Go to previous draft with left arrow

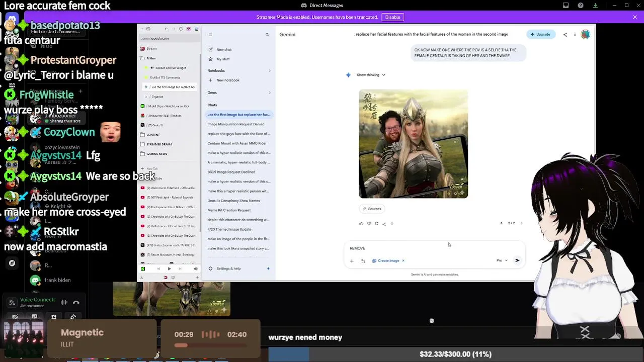tap(501, 223)
